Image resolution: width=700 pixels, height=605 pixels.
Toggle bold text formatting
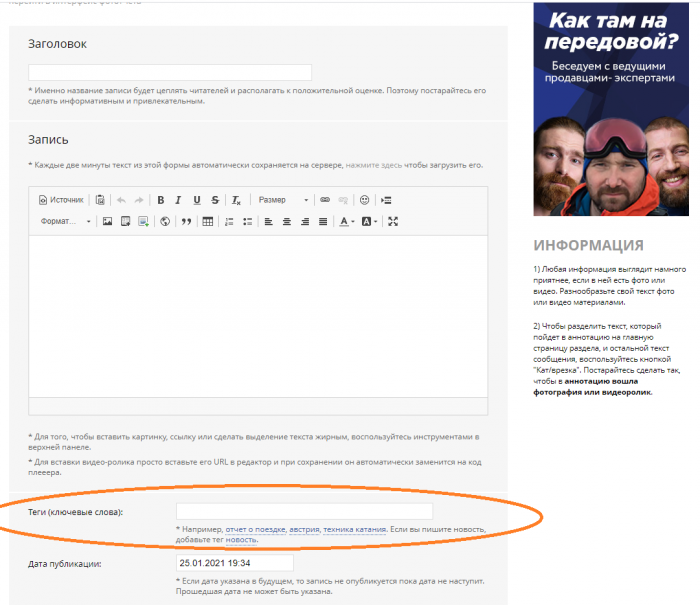[x=160, y=200]
